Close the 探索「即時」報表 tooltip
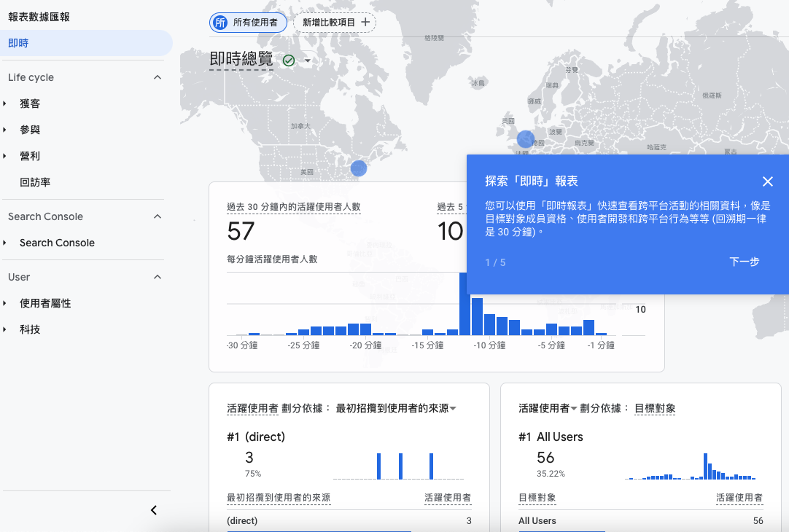The image size is (789, 532). pyautogui.click(x=767, y=181)
